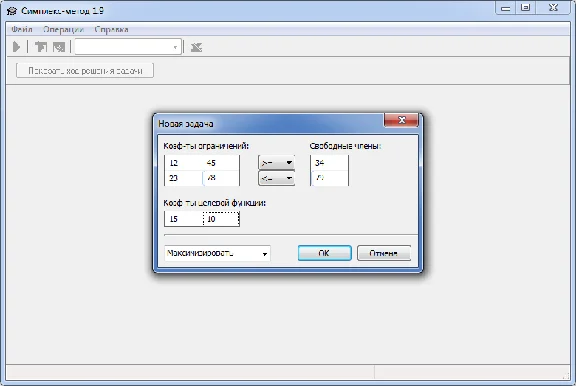The height and width of the screenshot is (386, 576).
Task: Click the crossed-out icon right of the toolbar combo box
Action: click(197, 47)
